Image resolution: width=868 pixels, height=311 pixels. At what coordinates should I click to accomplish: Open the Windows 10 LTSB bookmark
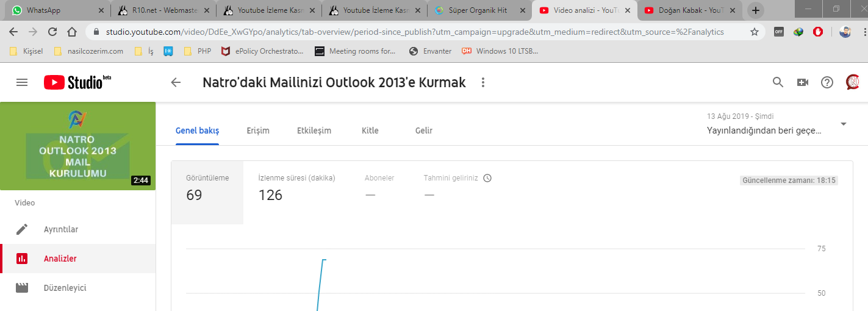tap(500, 51)
